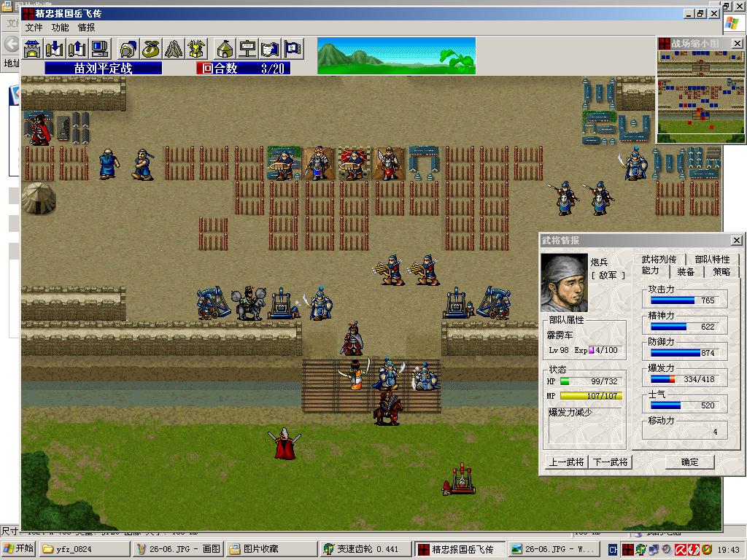Click the general's portrait in info panel
The image size is (747, 560).
pyautogui.click(x=564, y=282)
